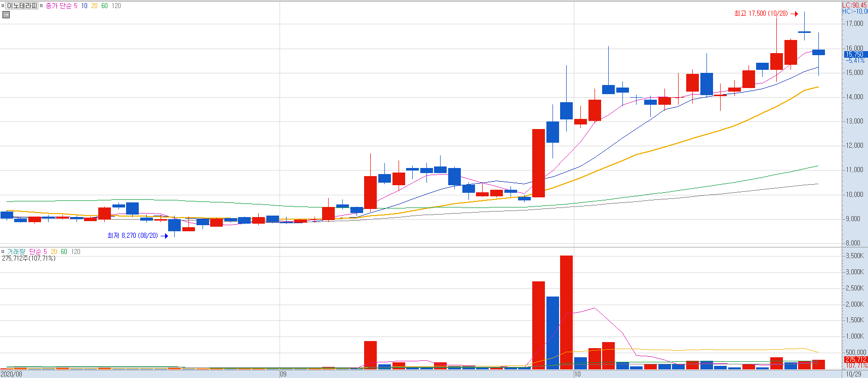Select the price 5-day MA legend
Screen dimensions: 868x378
click(75, 6)
